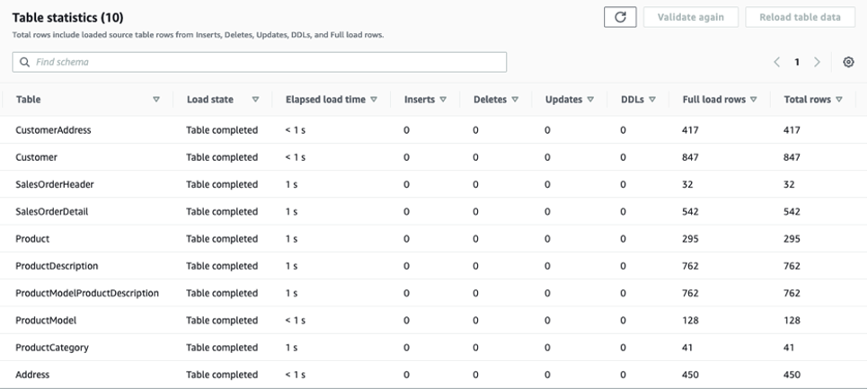Click full load rows 847 for Customer
This screenshot has width=868, height=389.
coord(690,157)
